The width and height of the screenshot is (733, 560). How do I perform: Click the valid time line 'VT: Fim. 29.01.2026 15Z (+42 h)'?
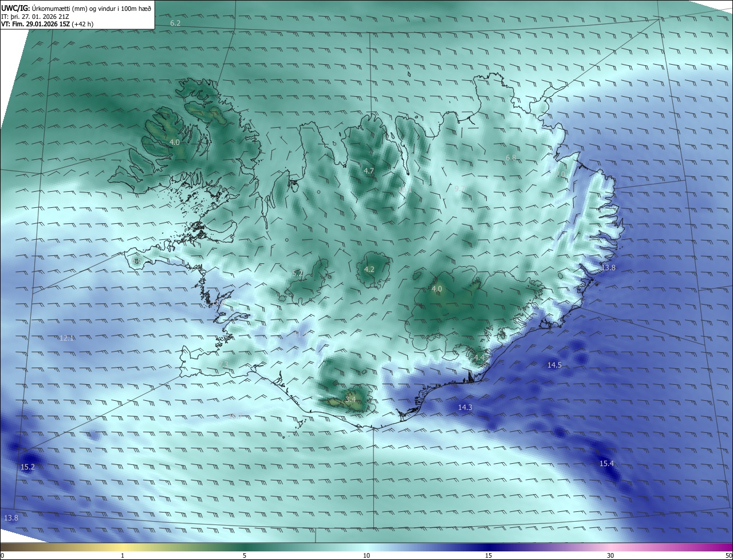[x=48, y=25]
